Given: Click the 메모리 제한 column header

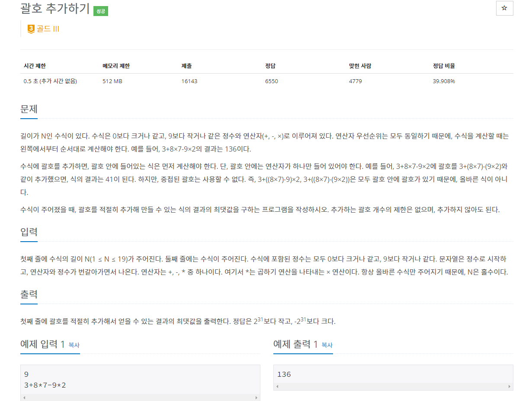Looking at the screenshot, I should (116, 66).
